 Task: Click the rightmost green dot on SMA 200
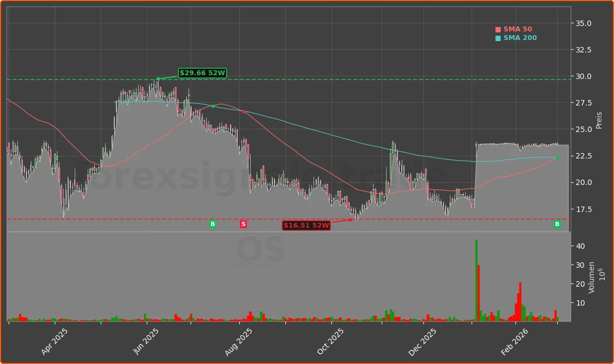coord(556,158)
